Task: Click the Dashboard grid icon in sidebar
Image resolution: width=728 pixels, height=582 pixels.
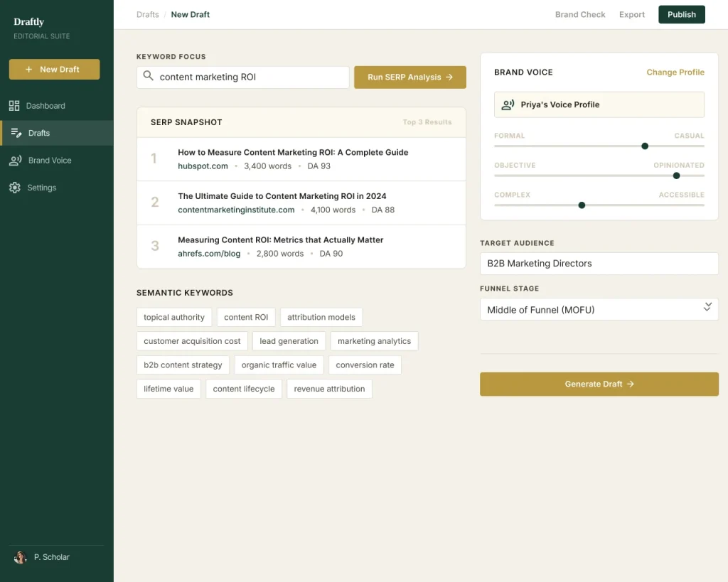Action: pos(14,106)
